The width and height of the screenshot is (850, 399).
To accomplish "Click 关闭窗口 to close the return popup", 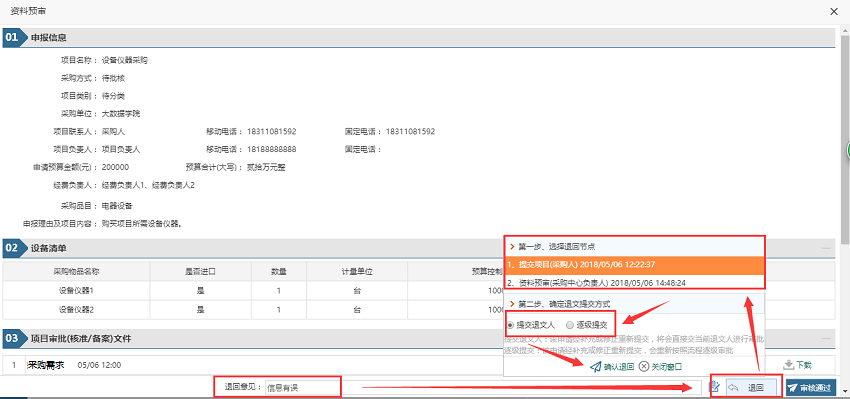I will pyautogui.click(x=660, y=366).
